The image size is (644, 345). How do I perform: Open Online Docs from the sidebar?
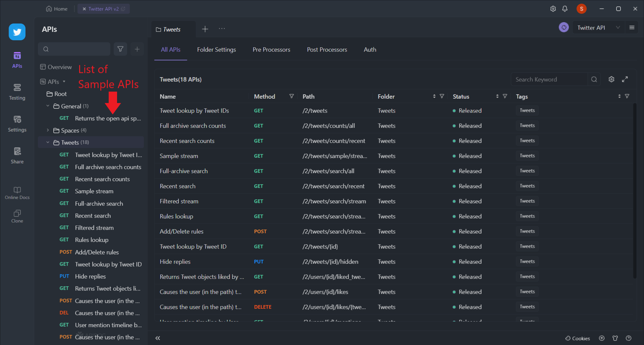point(17,193)
